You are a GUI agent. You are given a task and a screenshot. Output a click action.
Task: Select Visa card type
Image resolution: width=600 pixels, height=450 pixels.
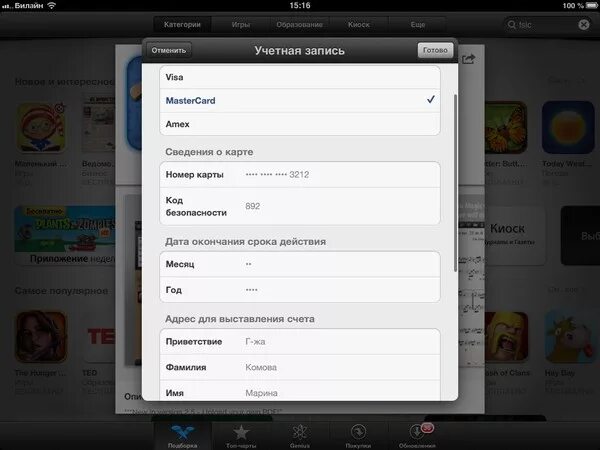click(x=300, y=77)
